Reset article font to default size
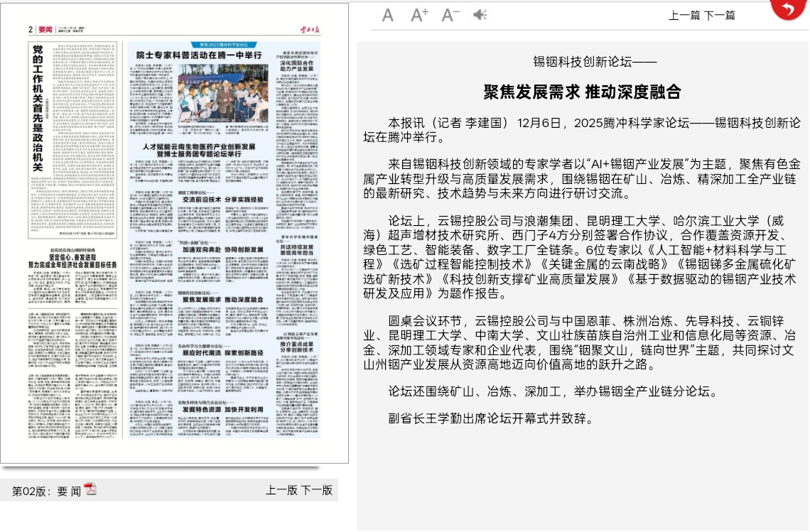Viewport: 810px width, 532px height. click(x=388, y=15)
